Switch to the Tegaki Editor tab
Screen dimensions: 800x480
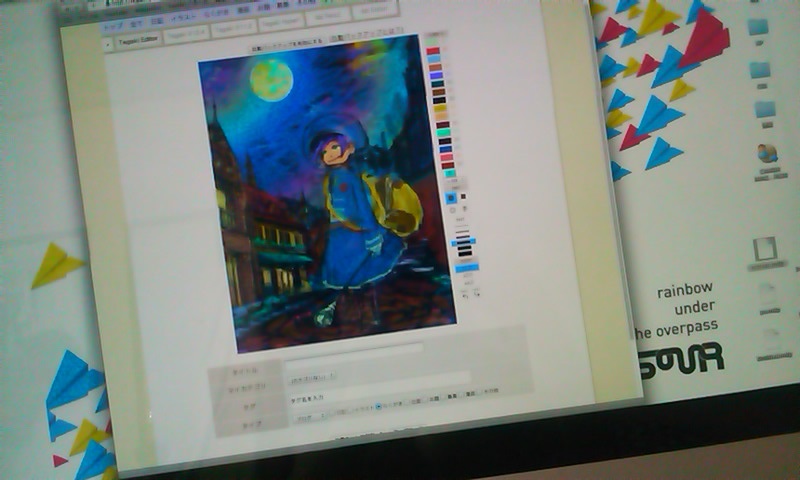[135, 41]
